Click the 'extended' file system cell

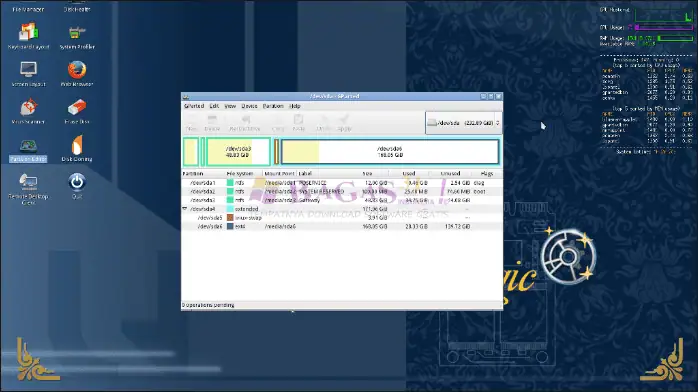[x=247, y=209]
